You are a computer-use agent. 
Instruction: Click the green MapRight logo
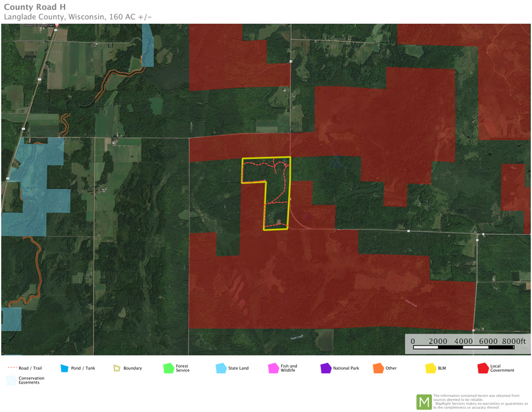tap(424, 401)
